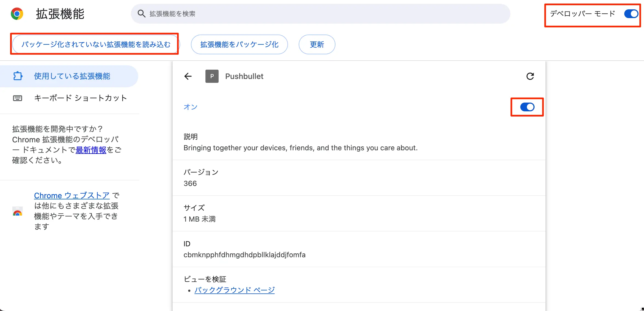The image size is (644, 311).
Task: Click the description text Bringing together your devices
Action: (x=300, y=148)
